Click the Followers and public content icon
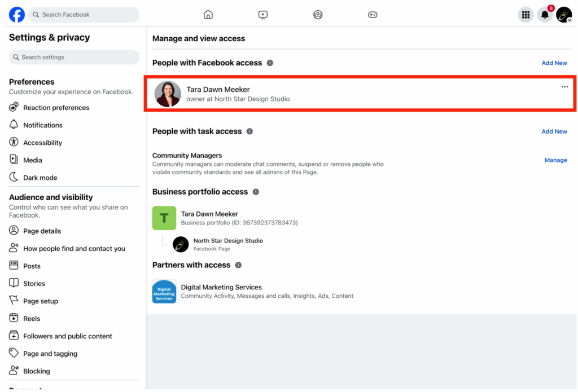This screenshot has height=392, width=578. [14, 335]
